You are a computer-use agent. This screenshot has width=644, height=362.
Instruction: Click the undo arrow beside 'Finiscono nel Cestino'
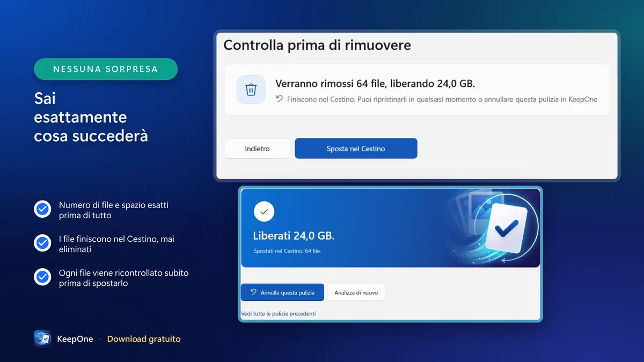click(280, 99)
